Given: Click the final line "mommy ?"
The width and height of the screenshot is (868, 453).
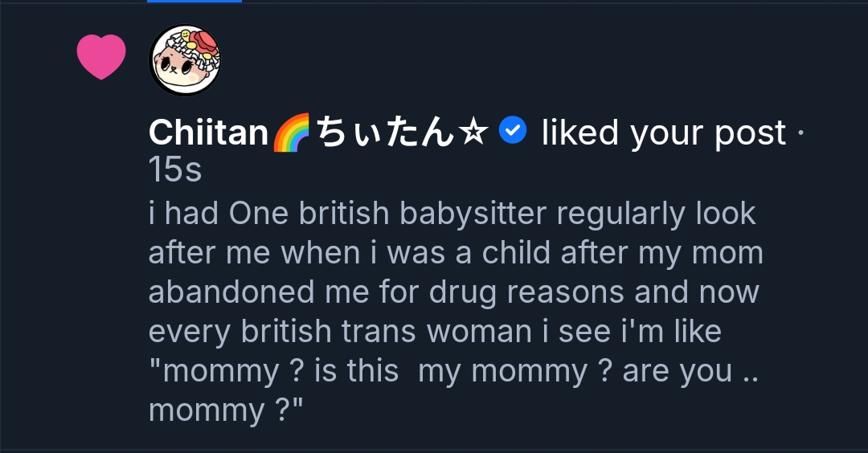Looking at the screenshot, I should click(226, 410).
